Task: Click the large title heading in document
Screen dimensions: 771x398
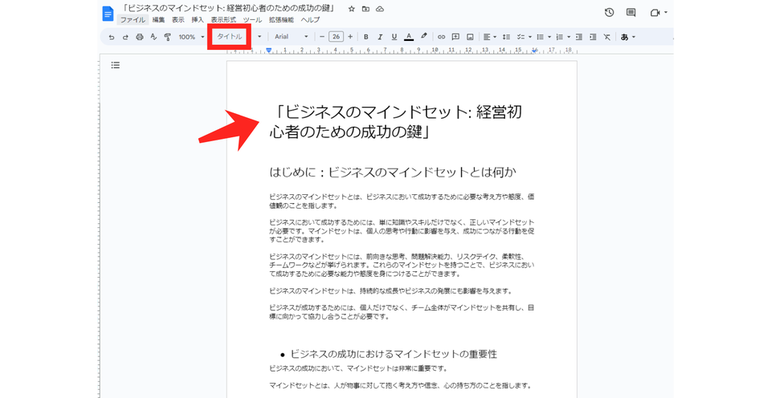Action: point(395,122)
